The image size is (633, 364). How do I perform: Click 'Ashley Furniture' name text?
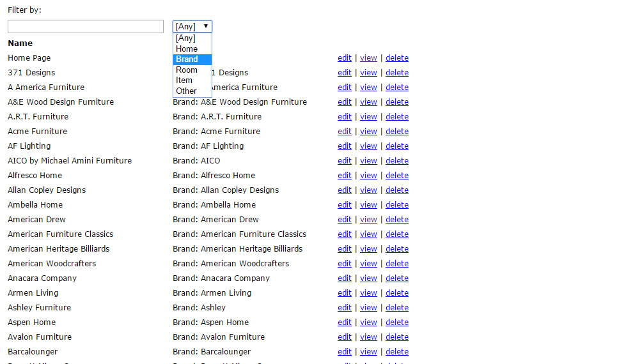point(39,308)
